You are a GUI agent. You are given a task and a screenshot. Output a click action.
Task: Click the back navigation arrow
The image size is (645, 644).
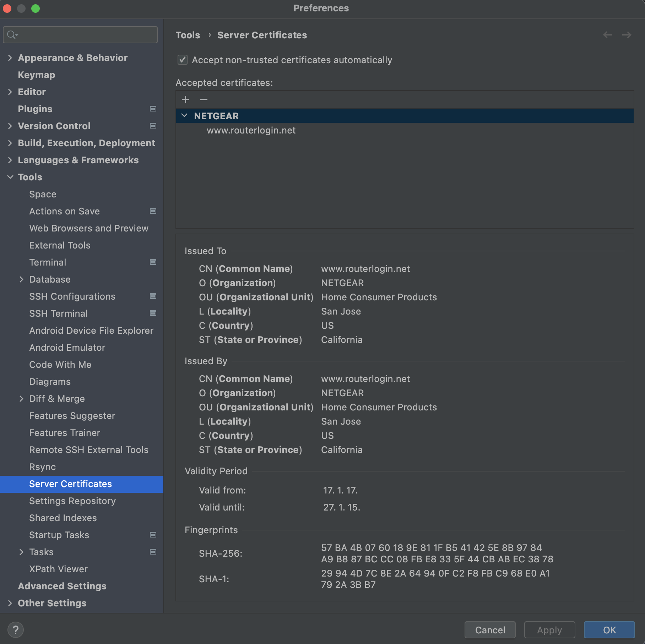click(608, 35)
